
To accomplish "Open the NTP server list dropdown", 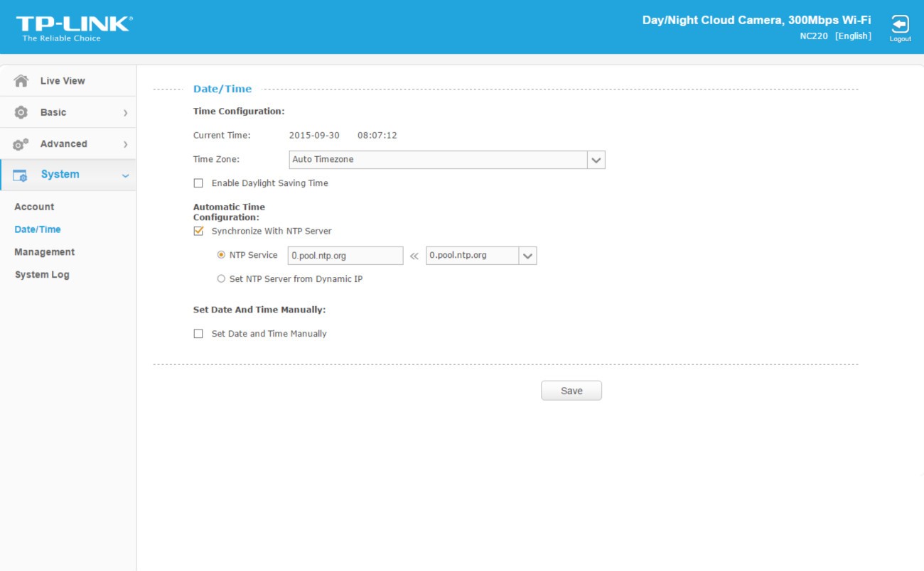I will tap(527, 256).
